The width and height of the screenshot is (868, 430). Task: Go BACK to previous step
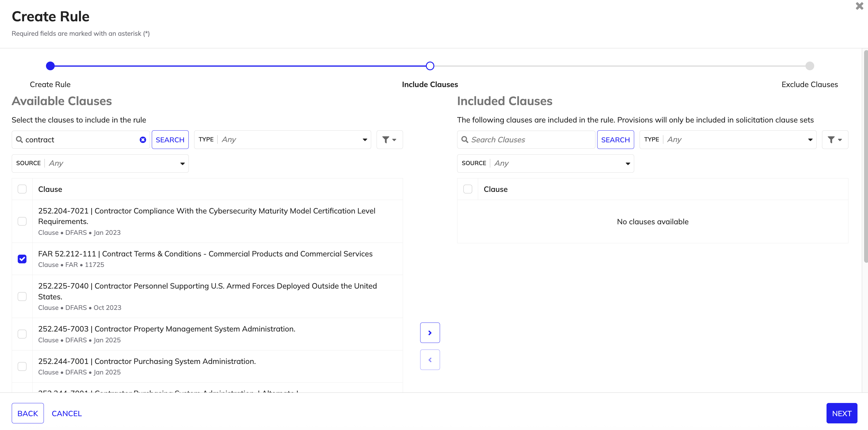click(x=28, y=413)
